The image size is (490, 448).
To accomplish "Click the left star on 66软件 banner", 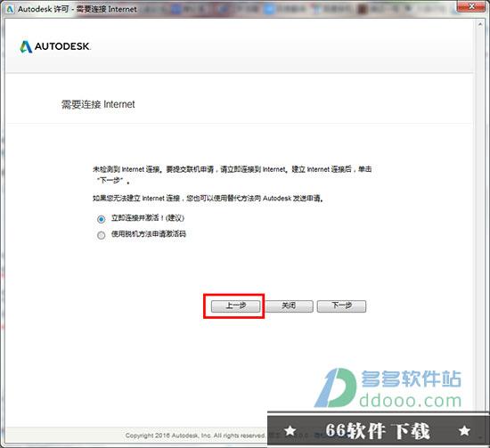I will coord(290,431).
